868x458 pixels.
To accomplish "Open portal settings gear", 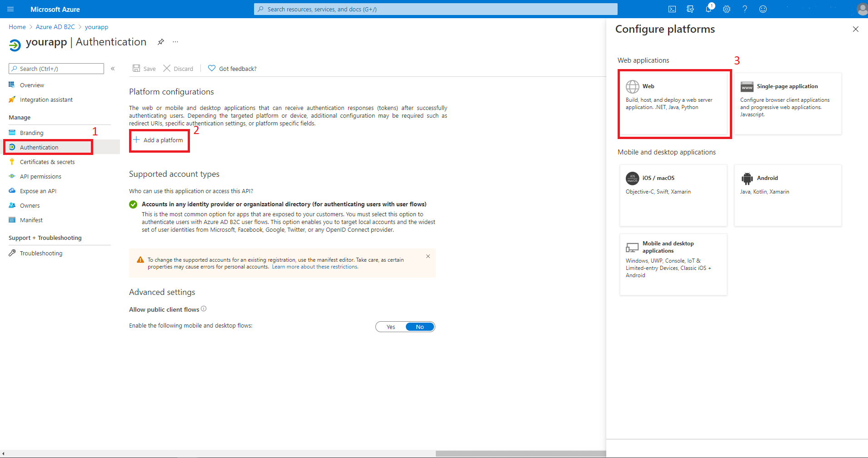I will tap(727, 9).
